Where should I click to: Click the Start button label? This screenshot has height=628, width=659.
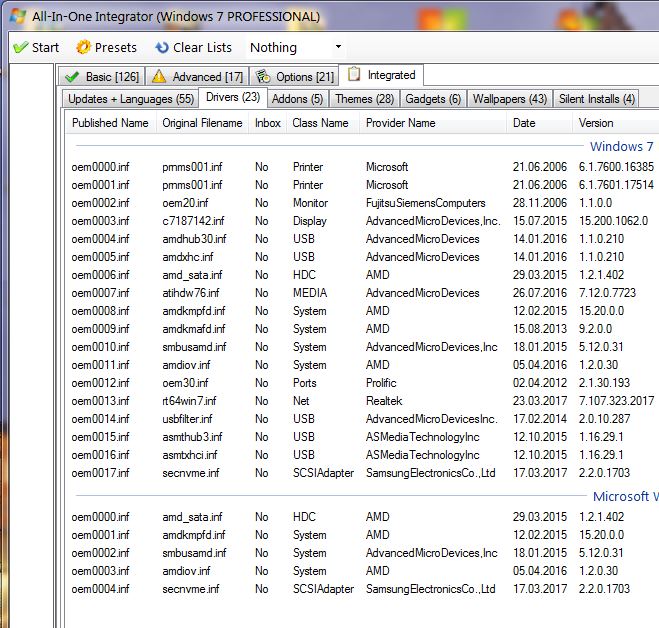click(45, 47)
